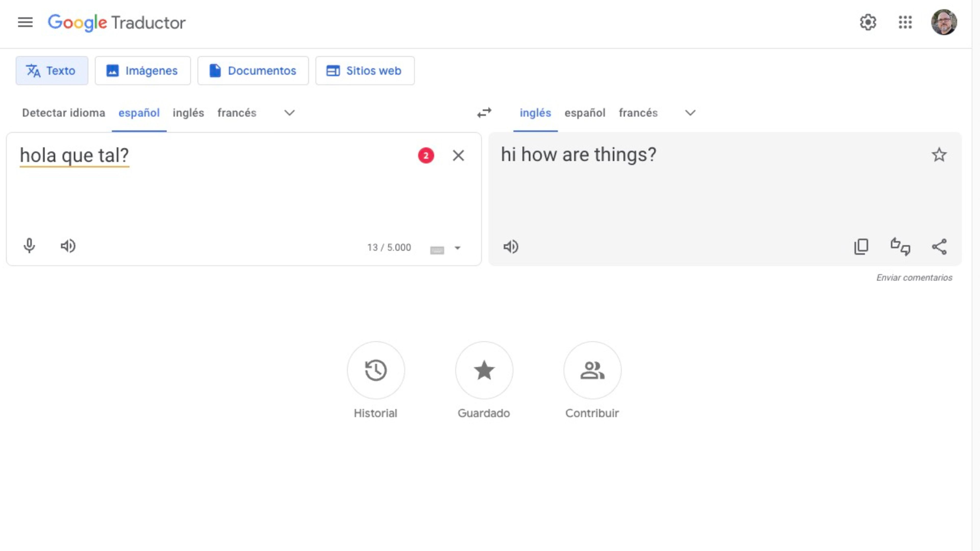Swap source and target languages
The height and width of the screenshot is (551, 980).
[484, 113]
